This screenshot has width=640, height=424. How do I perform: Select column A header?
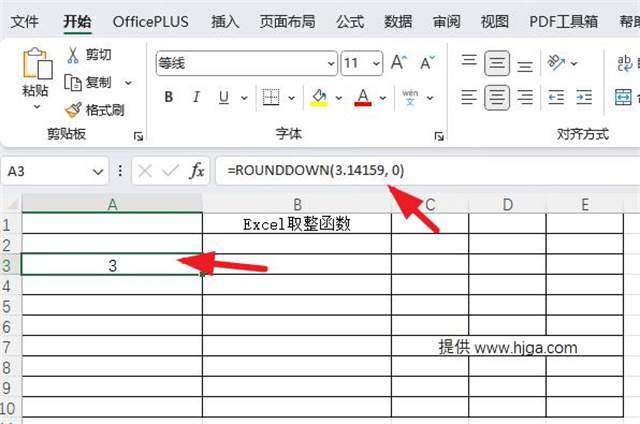point(112,204)
